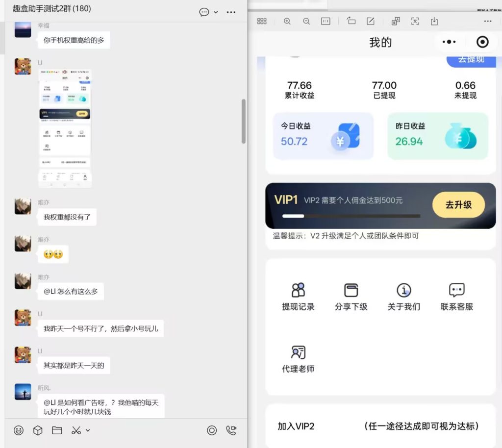Save image with the download icon
502x448 pixels.
(434, 21)
